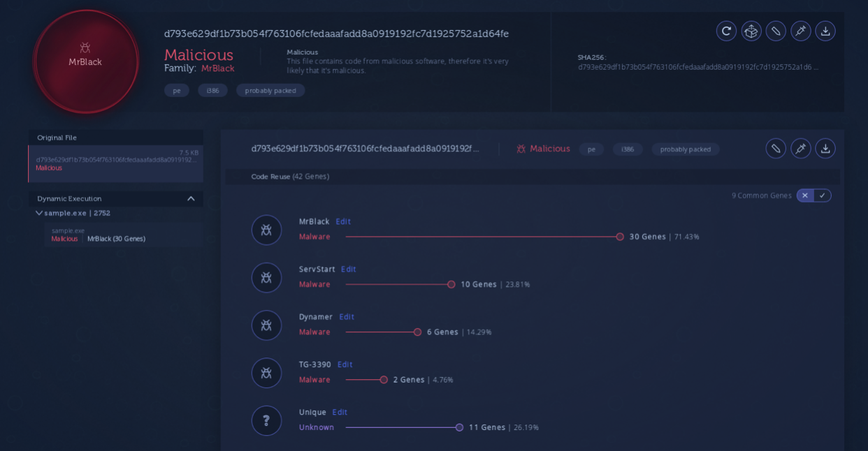Open sample.exe MrBlack (30 Genes) item
868x451 pixels.
(x=116, y=239)
